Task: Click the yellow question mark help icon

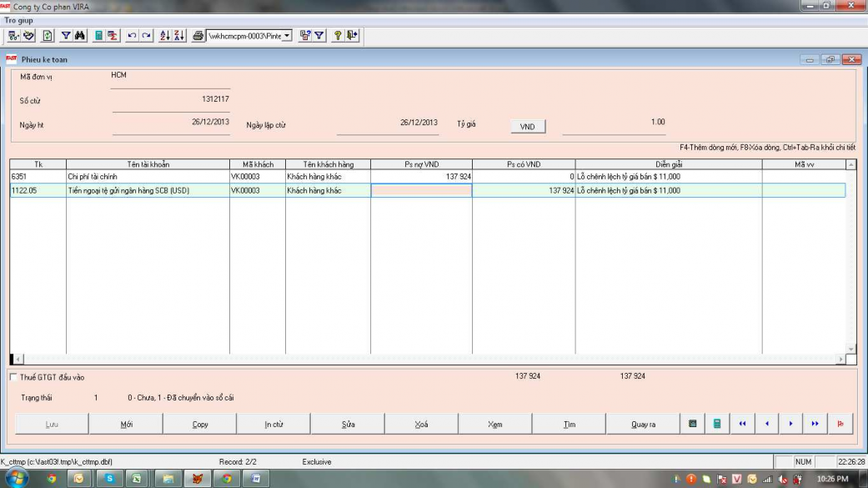Action: [x=338, y=36]
